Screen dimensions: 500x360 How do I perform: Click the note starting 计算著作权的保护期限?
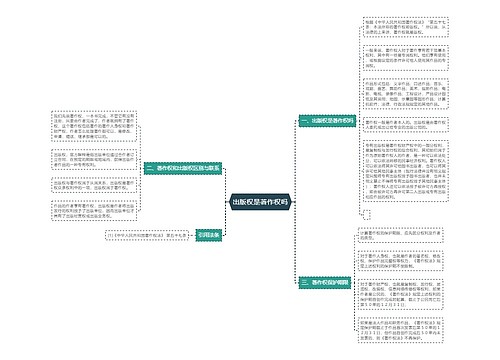coord(400,235)
